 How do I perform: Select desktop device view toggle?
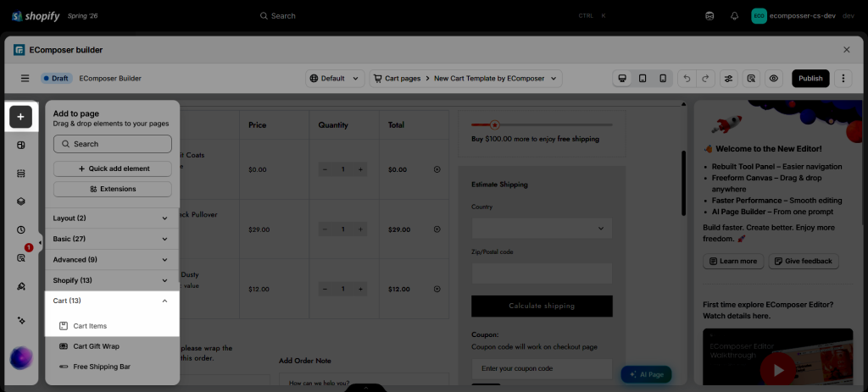coord(622,79)
